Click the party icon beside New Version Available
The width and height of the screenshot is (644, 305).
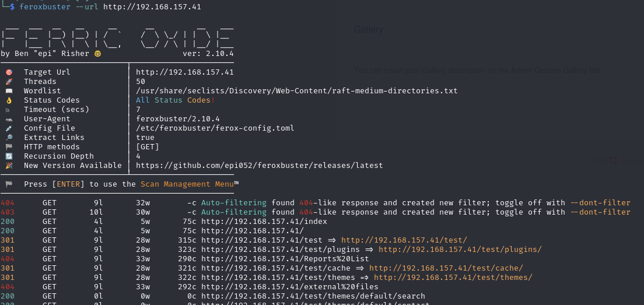[x=9, y=166]
